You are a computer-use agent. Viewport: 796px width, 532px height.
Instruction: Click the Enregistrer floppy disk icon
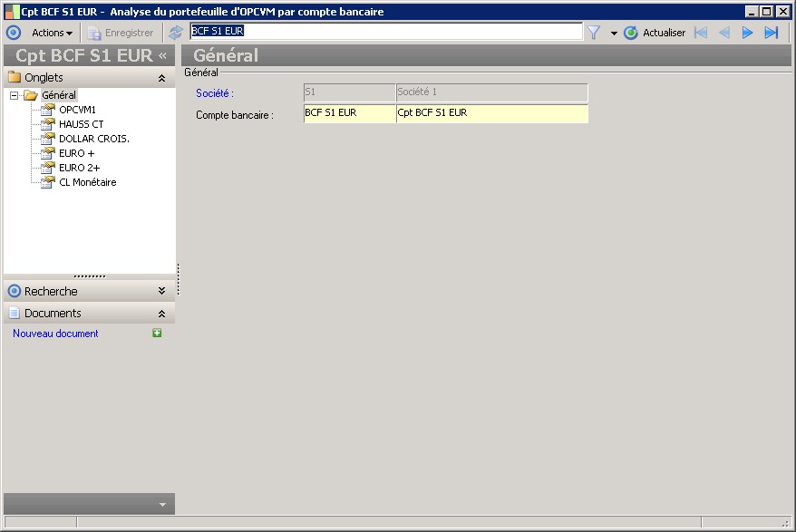tap(94, 34)
